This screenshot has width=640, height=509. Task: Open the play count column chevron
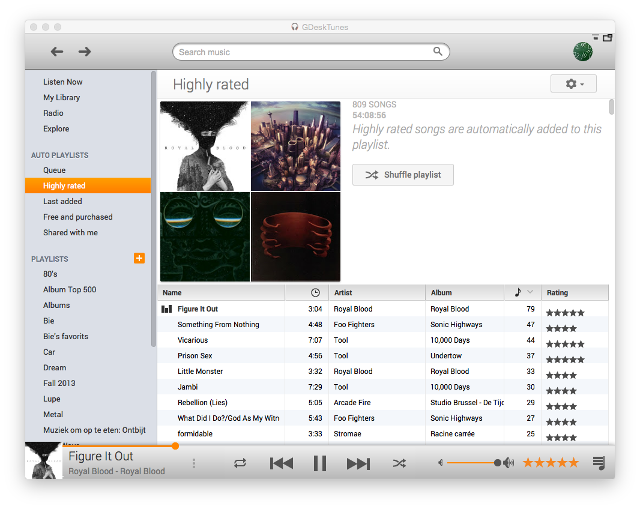tap(530, 291)
